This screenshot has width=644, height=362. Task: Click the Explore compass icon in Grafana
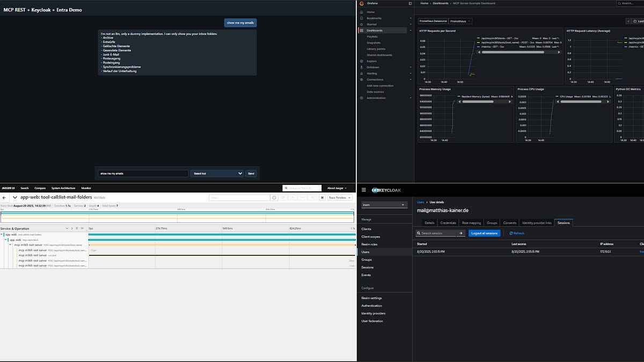click(361, 61)
